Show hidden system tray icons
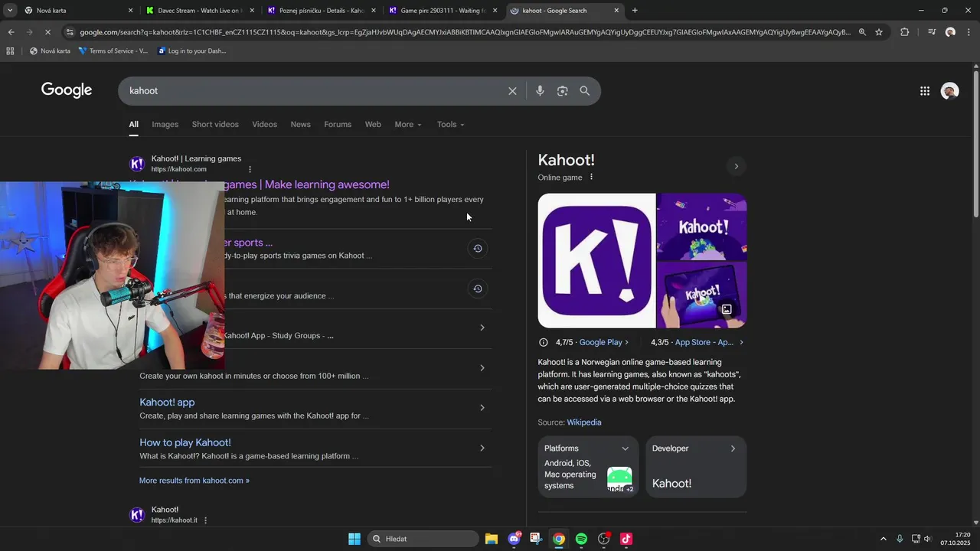The height and width of the screenshot is (551, 980). tap(883, 539)
